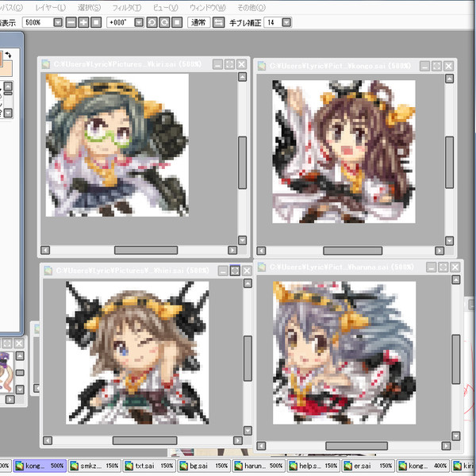Open the フィルタ menu
Image resolution: width=476 pixels, height=476 pixels.
point(126,7)
